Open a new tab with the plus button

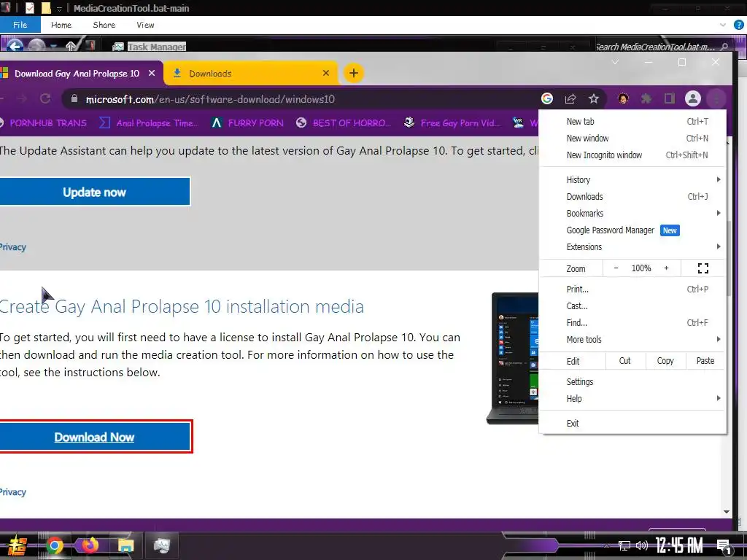click(x=354, y=73)
